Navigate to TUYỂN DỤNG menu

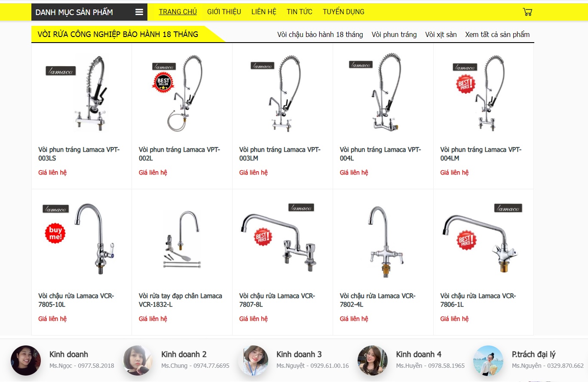pos(343,12)
